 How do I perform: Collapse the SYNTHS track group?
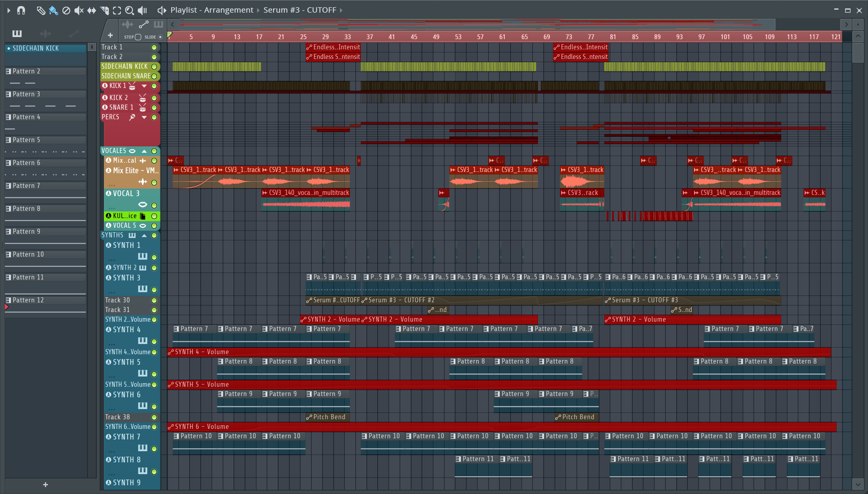pyautogui.click(x=144, y=235)
